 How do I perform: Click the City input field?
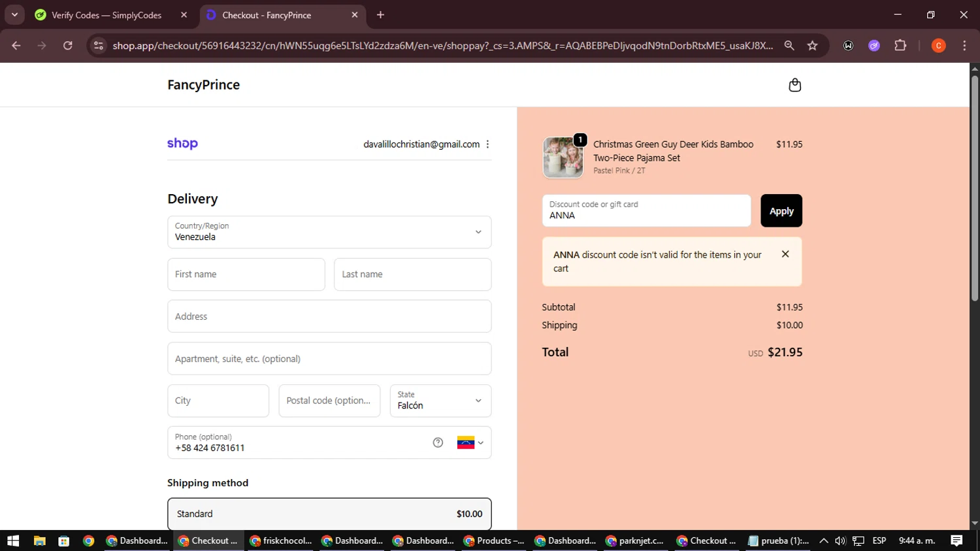(x=218, y=401)
